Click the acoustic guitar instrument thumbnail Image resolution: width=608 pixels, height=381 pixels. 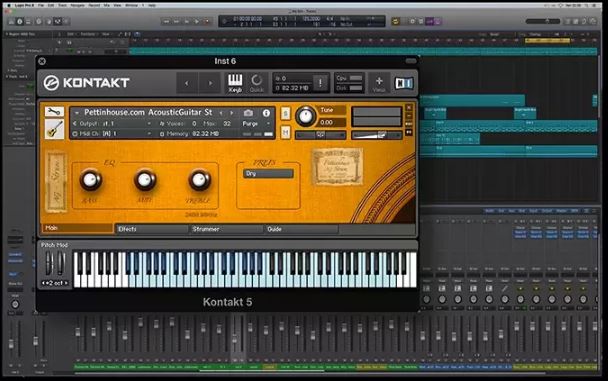(54, 129)
